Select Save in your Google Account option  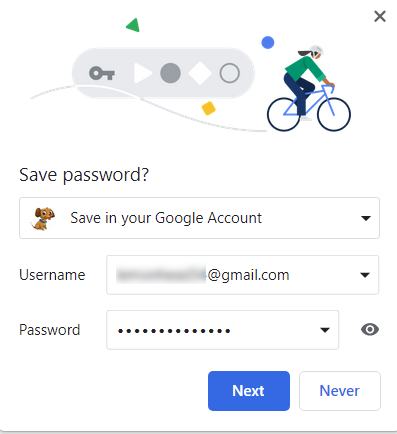pos(199,218)
